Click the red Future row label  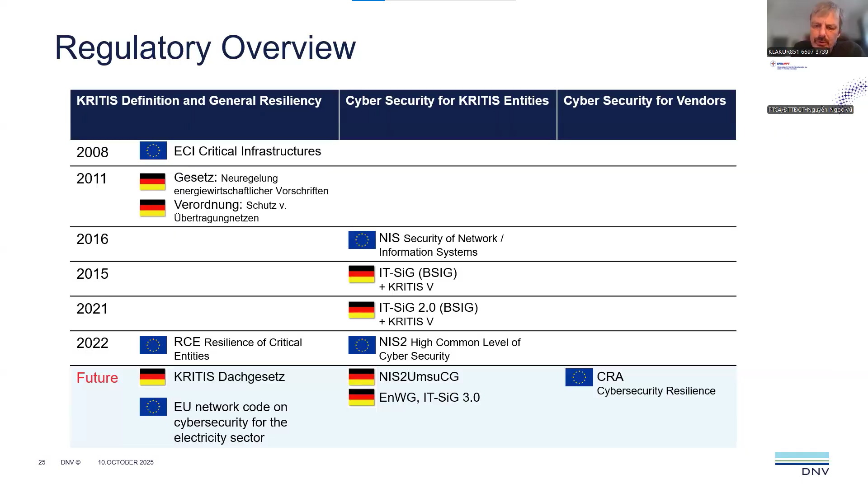pos(97,378)
